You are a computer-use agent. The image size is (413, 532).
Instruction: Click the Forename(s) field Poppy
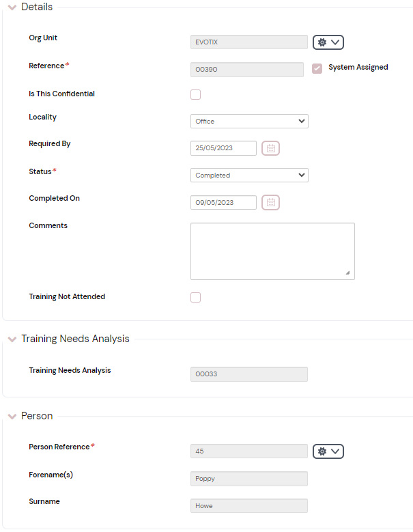[248, 479]
